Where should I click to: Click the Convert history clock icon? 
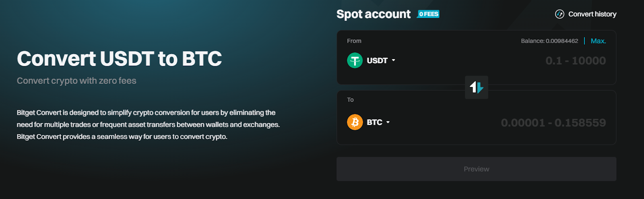point(559,14)
